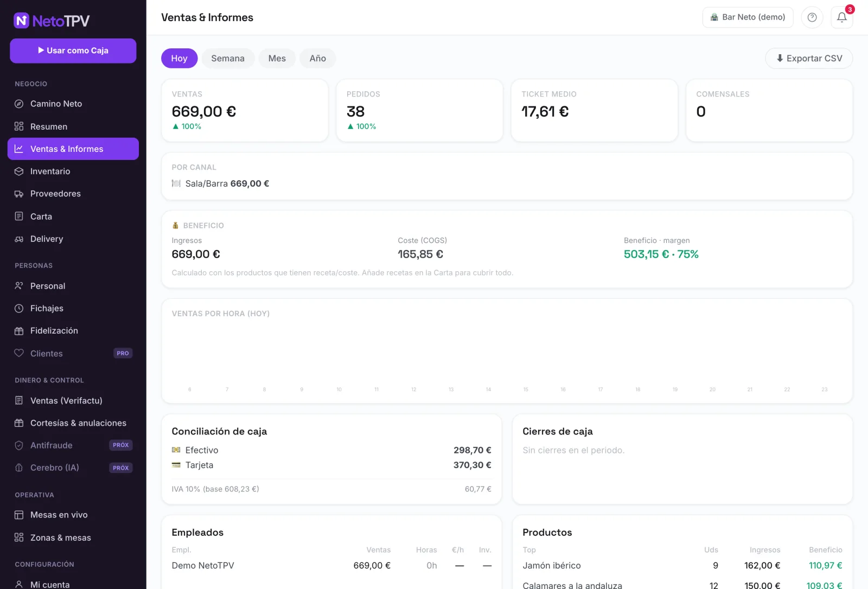This screenshot has width=868, height=589.
Task: Click the Personal people icon
Action: pos(19,286)
